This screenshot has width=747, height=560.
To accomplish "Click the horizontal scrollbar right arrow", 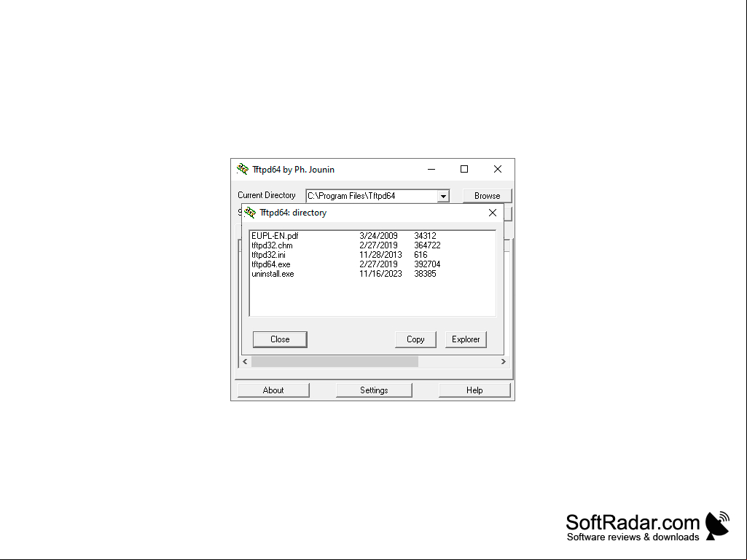I will pyautogui.click(x=503, y=362).
